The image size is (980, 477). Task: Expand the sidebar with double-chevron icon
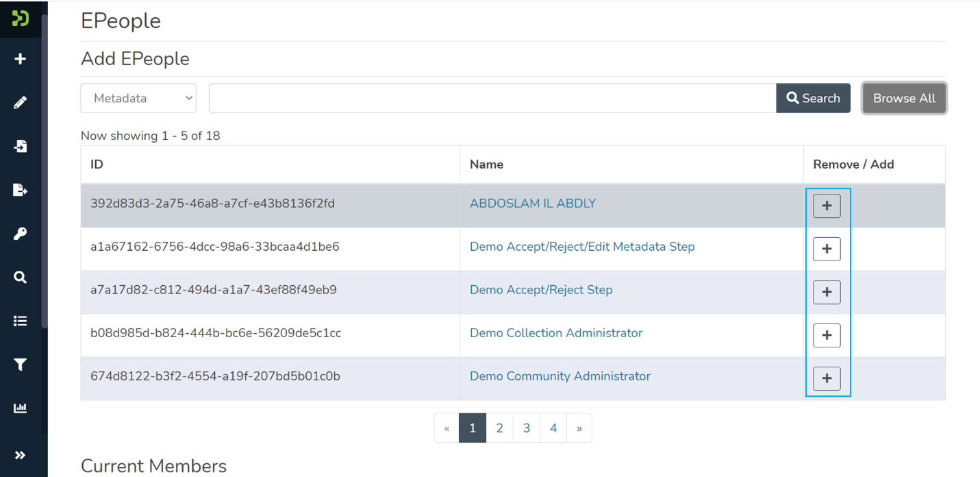pyautogui.click(x=21, y=455)
